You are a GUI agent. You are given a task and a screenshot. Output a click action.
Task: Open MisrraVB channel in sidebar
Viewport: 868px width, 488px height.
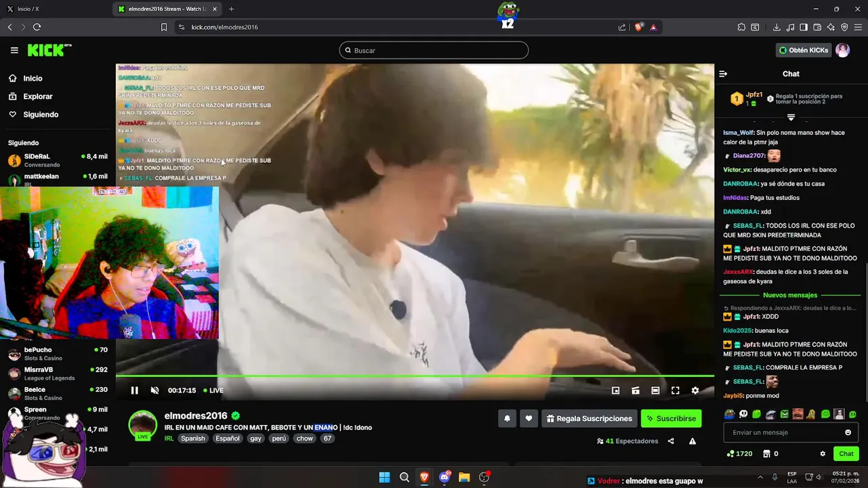tap(58, 373)
